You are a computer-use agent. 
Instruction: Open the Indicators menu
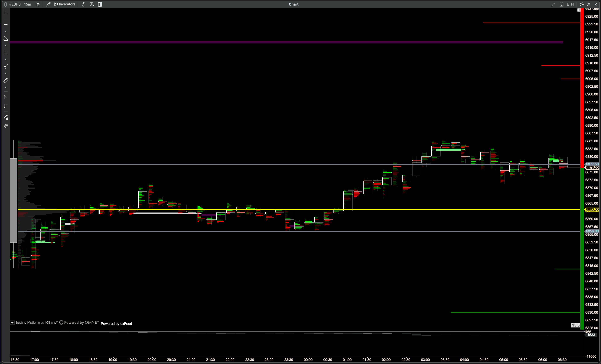(x=65, y=4)
